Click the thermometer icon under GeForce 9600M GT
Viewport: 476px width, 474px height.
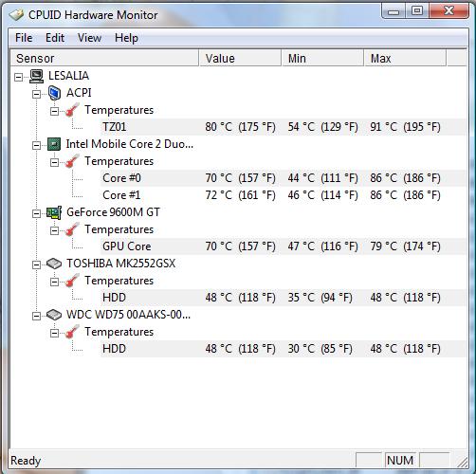point(72,229)
